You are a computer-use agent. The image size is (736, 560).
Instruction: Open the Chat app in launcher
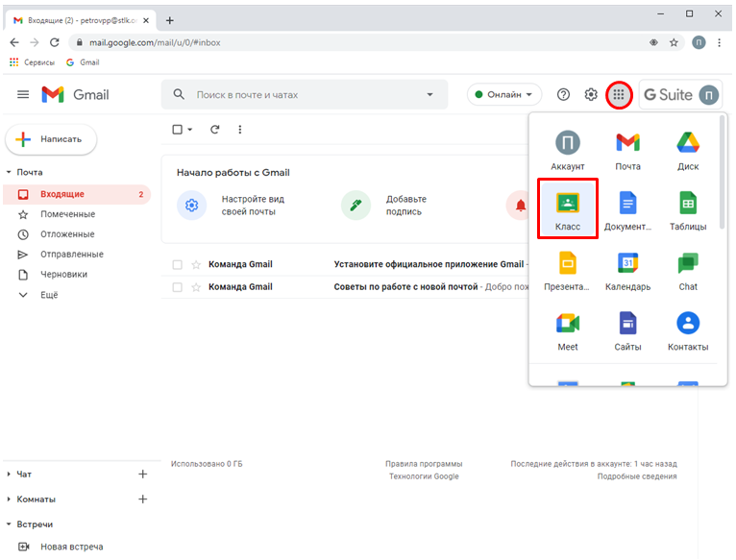pyautogui.click(x=688, y=271)
